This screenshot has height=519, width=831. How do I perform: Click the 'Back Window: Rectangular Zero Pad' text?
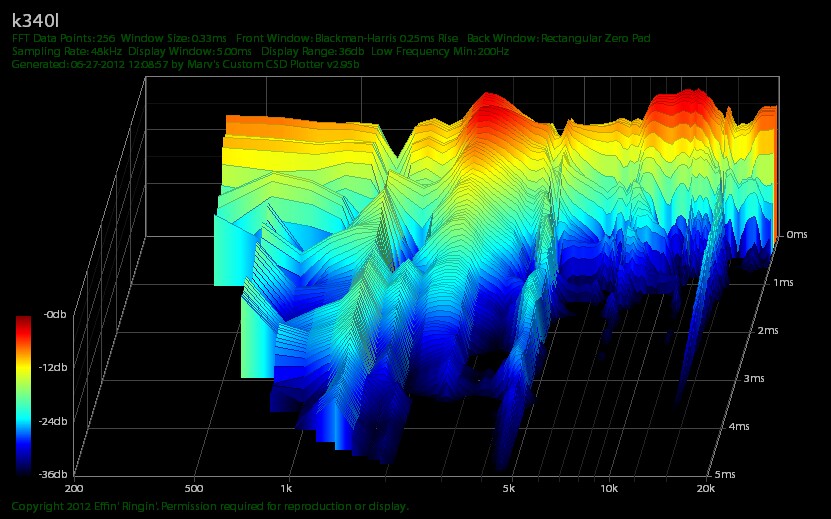click(559, 38)
